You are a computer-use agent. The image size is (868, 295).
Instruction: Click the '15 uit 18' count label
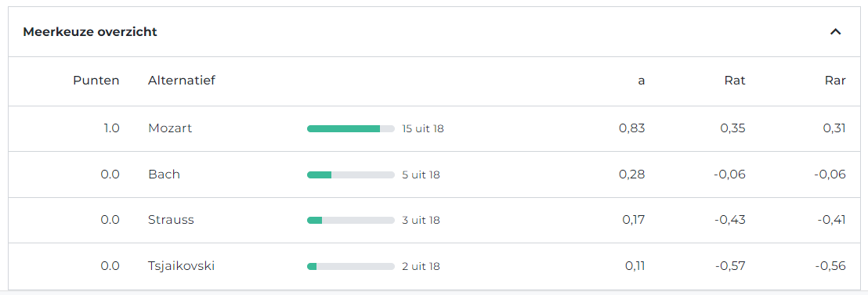pos(423,128)
